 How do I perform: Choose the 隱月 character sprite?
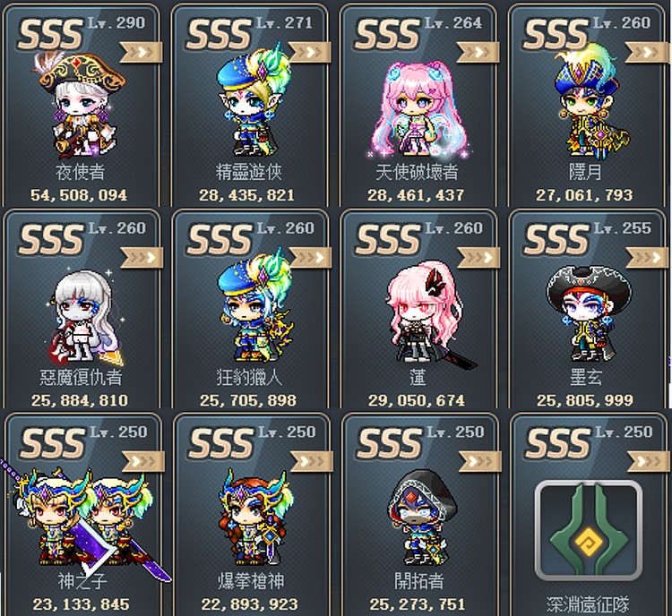[x=591, y=100]
